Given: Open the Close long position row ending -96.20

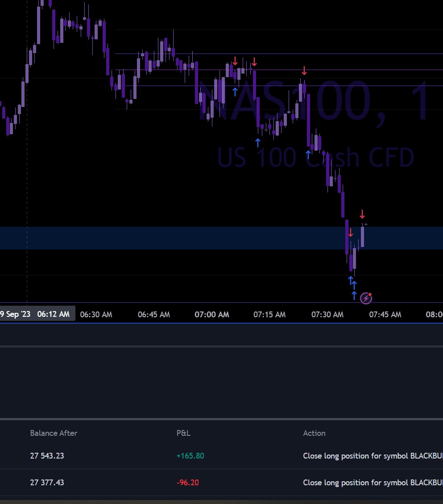Looking at the screenshot, I should (x=221, y=483).
